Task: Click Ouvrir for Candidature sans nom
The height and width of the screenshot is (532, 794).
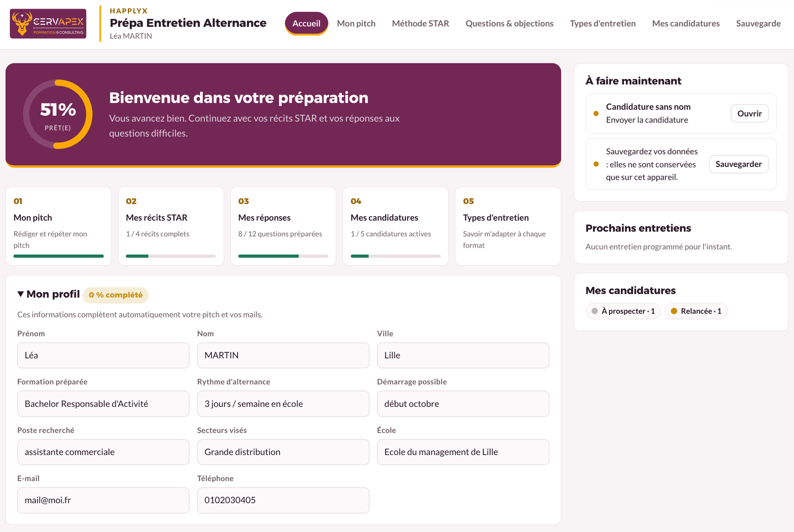Action: pyautogui.click(x=749, y=113)
